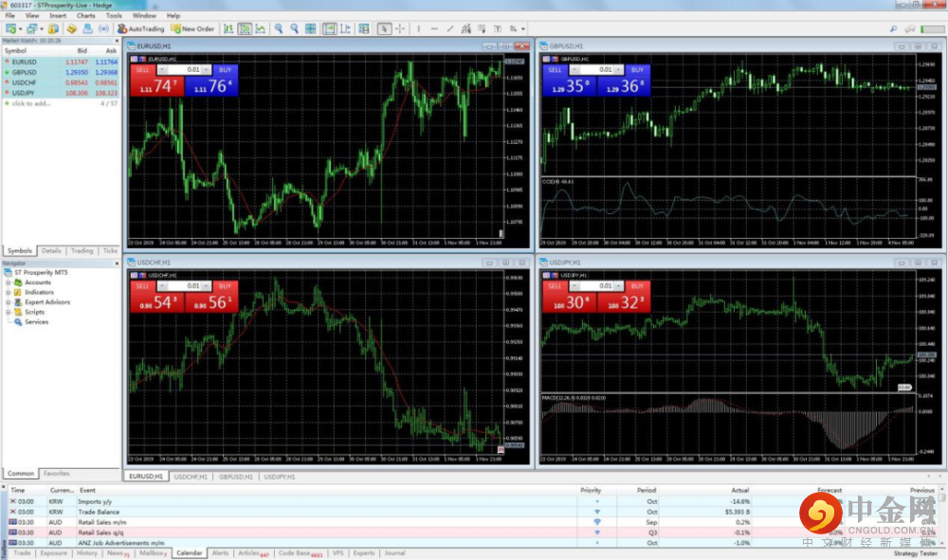Activate the standard cursor mode
948x560 pixels.
point(384,28)
